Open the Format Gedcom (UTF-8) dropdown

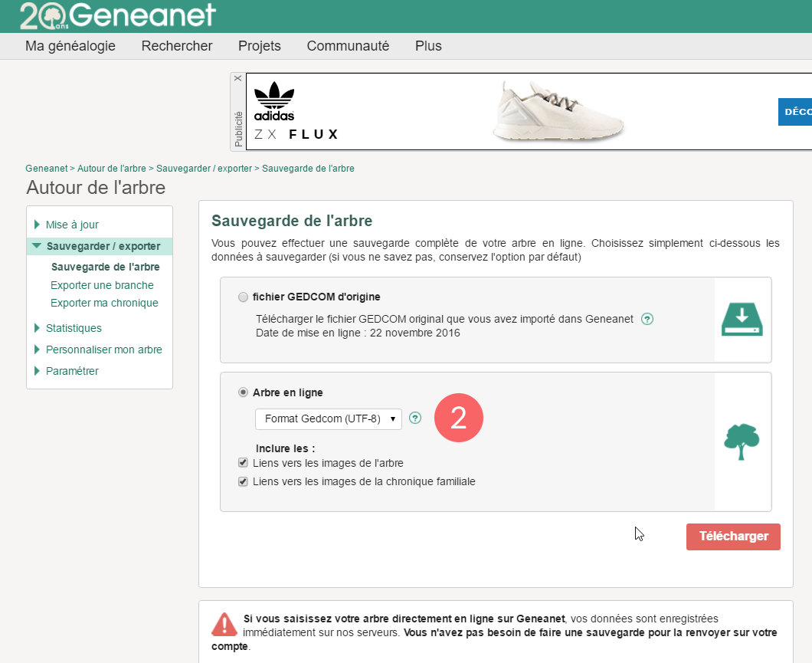329,418
